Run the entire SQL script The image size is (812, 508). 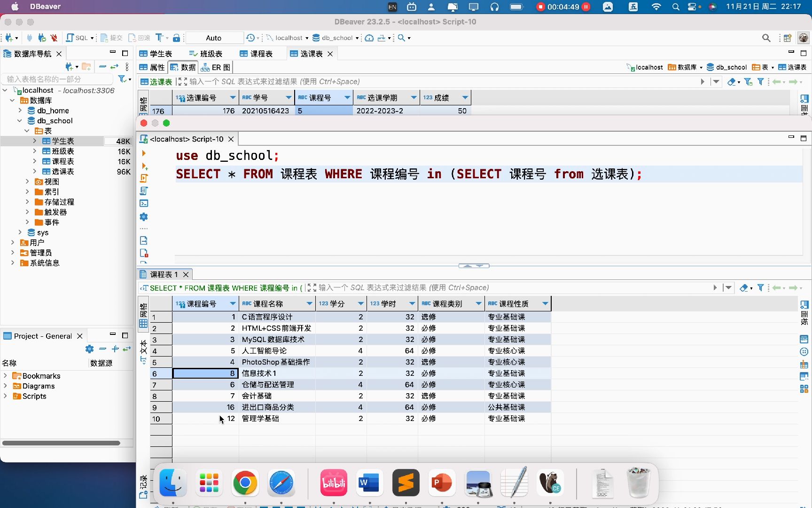point(143,178)
